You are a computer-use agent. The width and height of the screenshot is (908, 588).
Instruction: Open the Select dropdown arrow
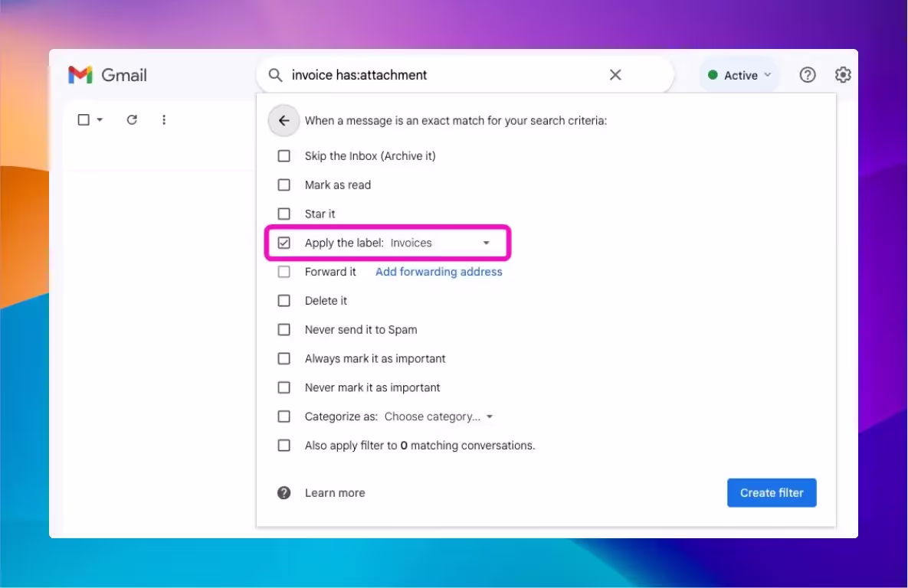click(x=100, y=119)
